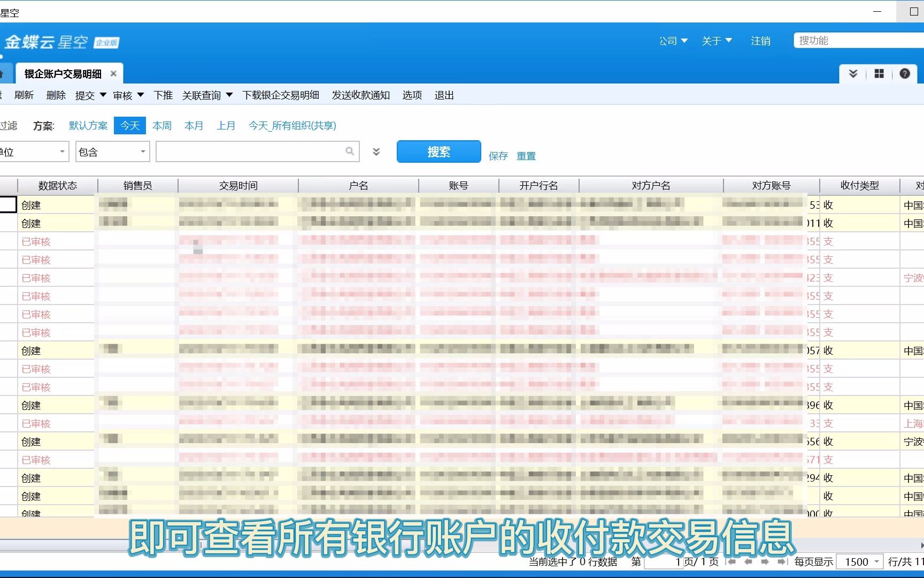Click the search magnifier in filter field
This screenshot has height=578, width=924.
coord(350,151)
